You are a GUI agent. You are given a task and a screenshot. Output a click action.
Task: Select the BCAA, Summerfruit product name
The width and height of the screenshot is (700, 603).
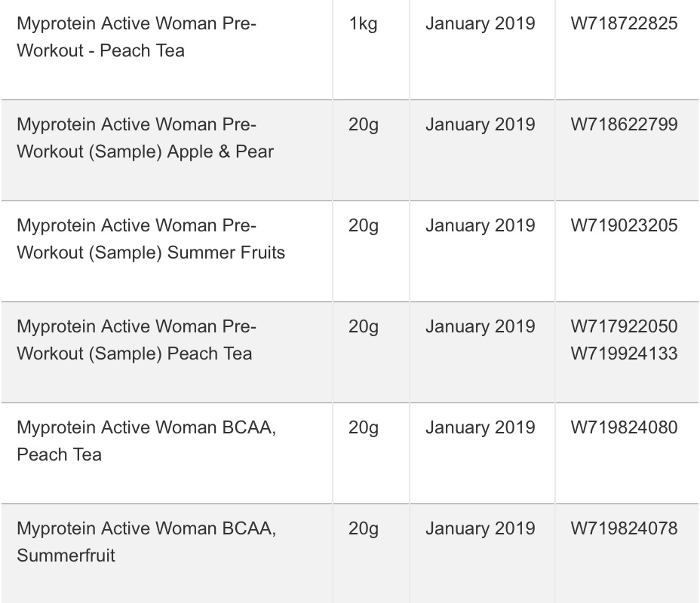(146, 542)
